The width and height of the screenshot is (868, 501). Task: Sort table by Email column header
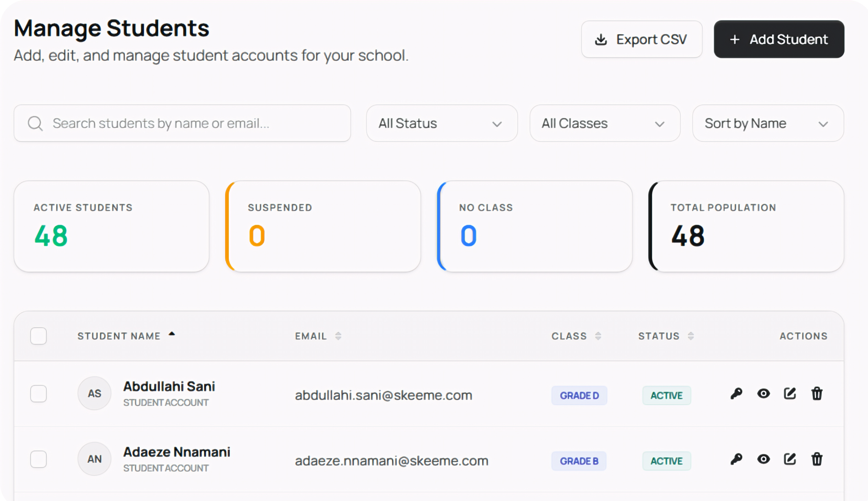pyautogui.click(x=311, y=336)
